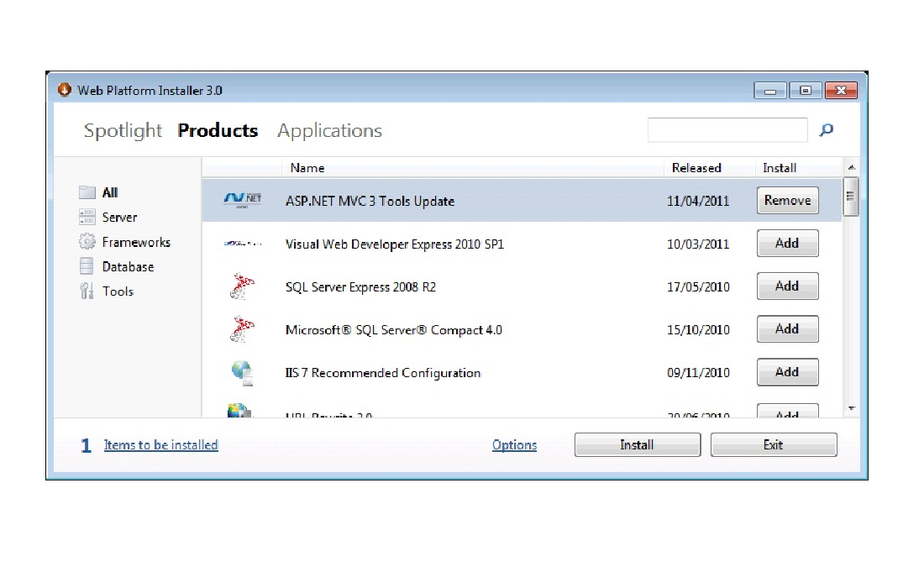The height and width of the screenshot is (588, 924).
Task: Open the Applications tab
Action: [x=329, y=131]
